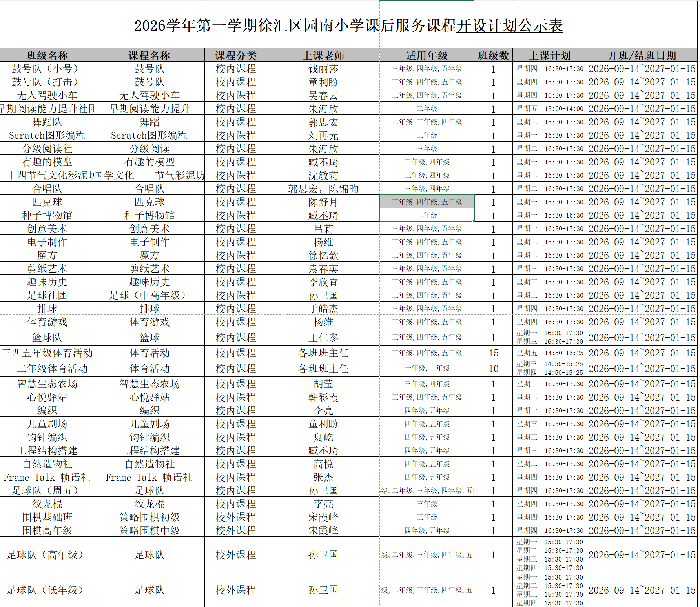Select the 上课计划 header cell
Screen dimensions: 700x607
[x=550, y=55]
